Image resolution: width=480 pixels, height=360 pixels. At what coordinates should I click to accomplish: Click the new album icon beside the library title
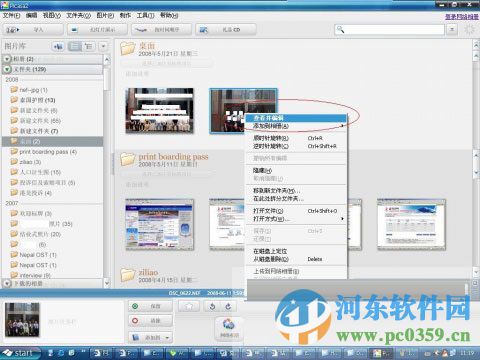coord(58,46)
